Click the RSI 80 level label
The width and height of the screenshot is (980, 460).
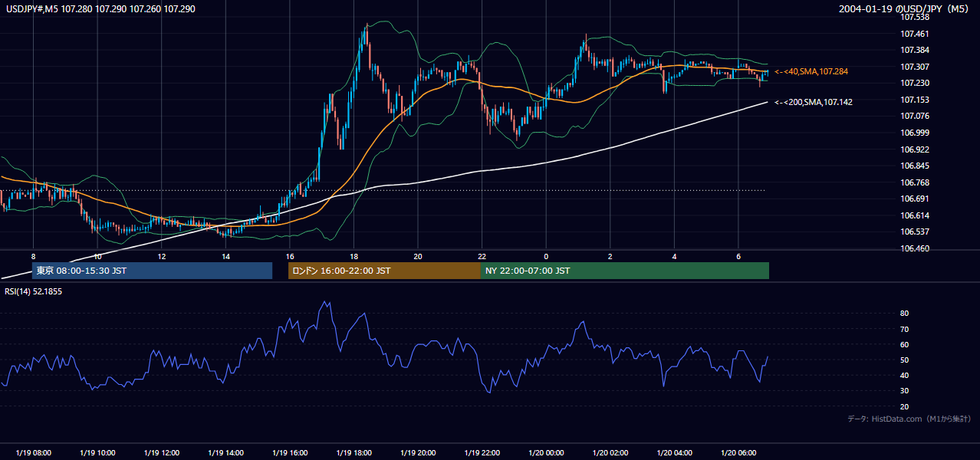[905, 314]
